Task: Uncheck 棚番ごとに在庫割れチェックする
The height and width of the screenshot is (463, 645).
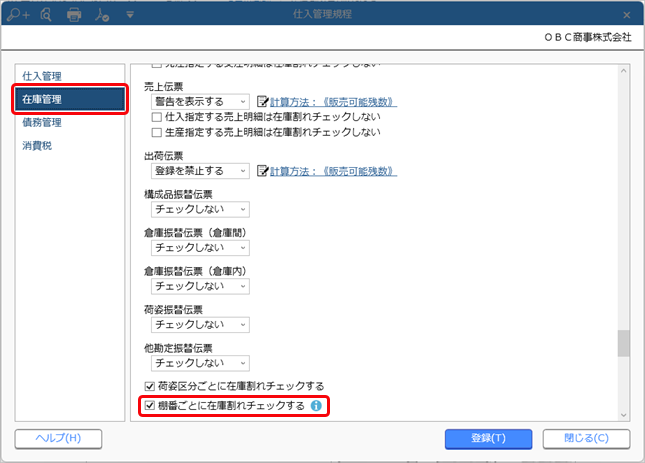Action: coord(149,406)
